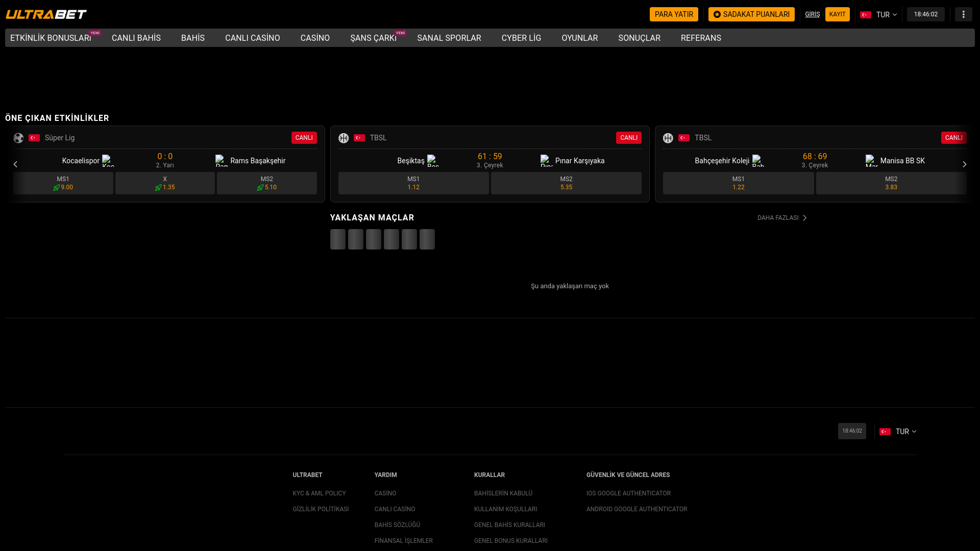
Task: Click the basketball icon in Bahçeşehir Koleji card
Action: point(668,138)
